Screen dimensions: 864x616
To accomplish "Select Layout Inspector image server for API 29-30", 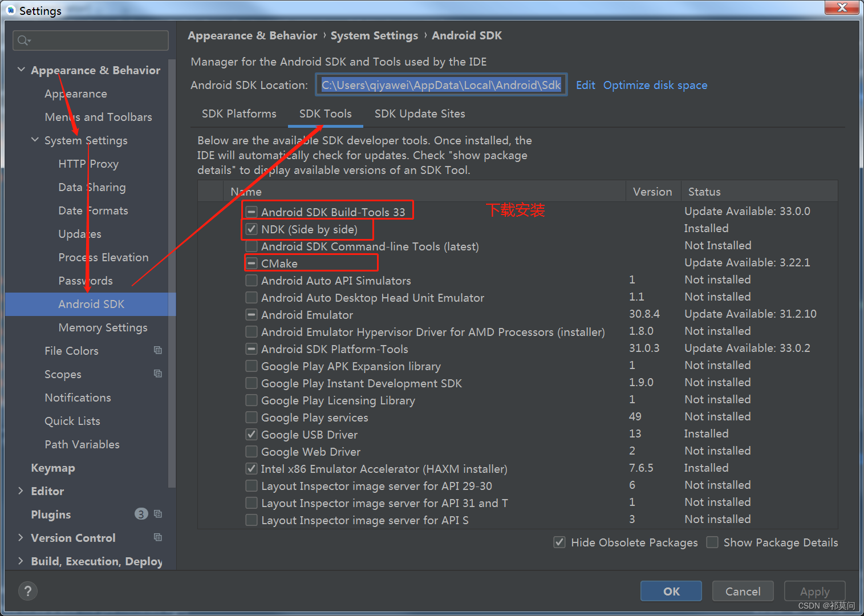I will 518,485.
